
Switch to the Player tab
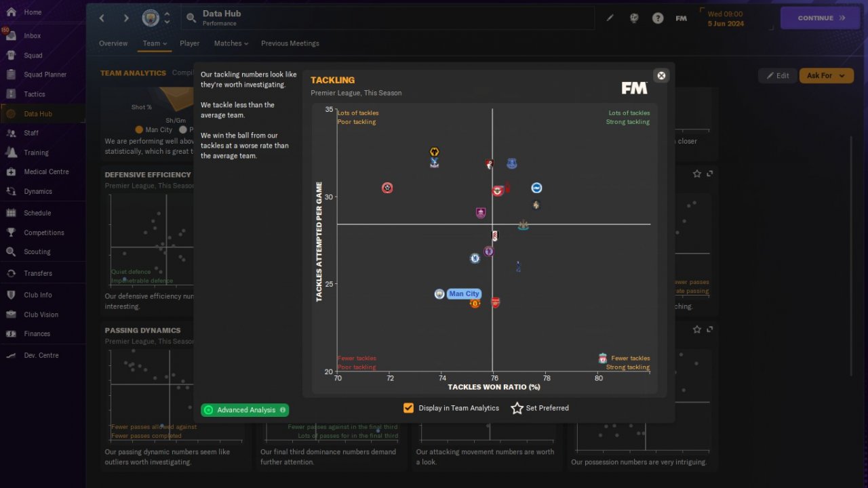(x=190, y=43)
